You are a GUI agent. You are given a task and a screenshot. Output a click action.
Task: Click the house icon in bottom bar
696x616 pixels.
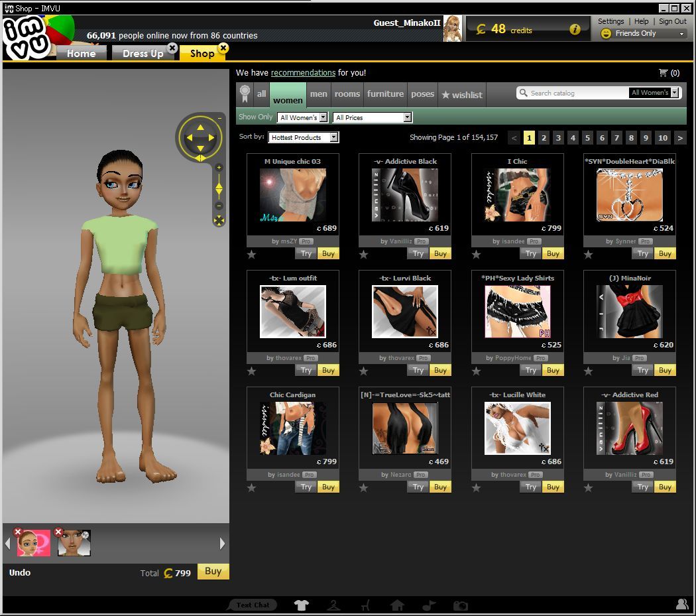coord(397,605)
